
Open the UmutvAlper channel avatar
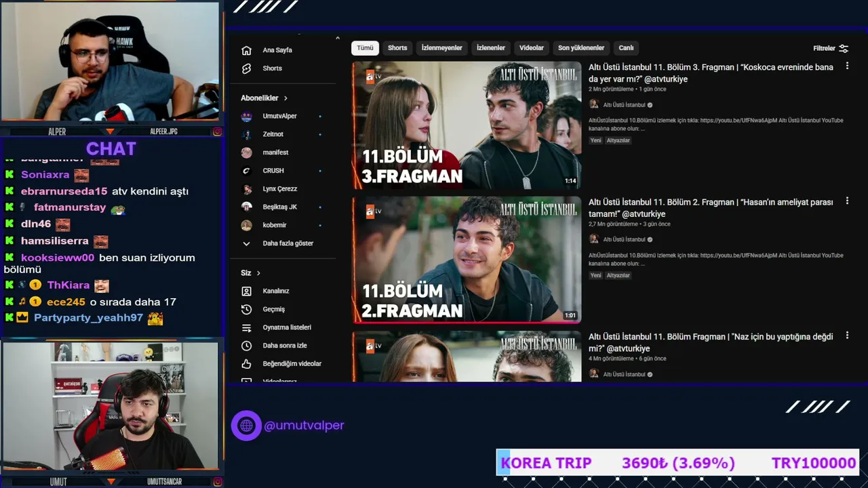[x=247, y=117]
